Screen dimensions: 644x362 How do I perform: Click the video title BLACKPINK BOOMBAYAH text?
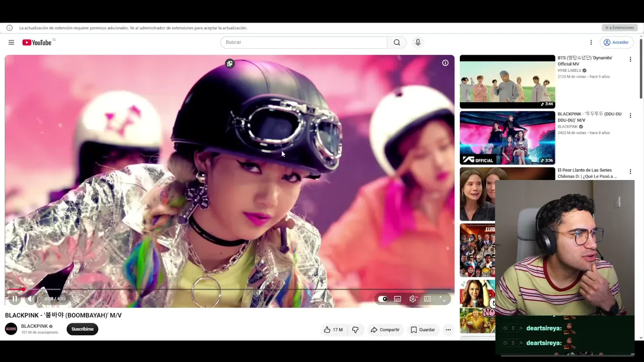tap(63, 315)
